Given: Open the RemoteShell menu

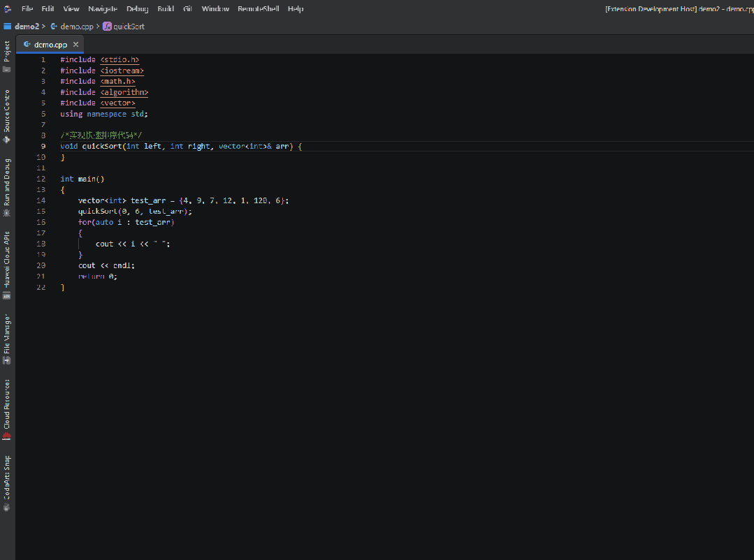Looking at the screenshot, I should [258, 8].
